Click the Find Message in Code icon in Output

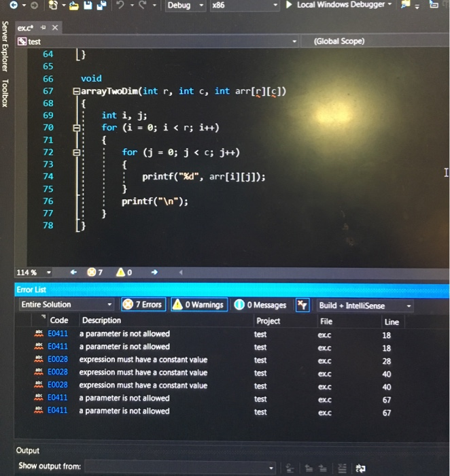click(x=290, y=468)
